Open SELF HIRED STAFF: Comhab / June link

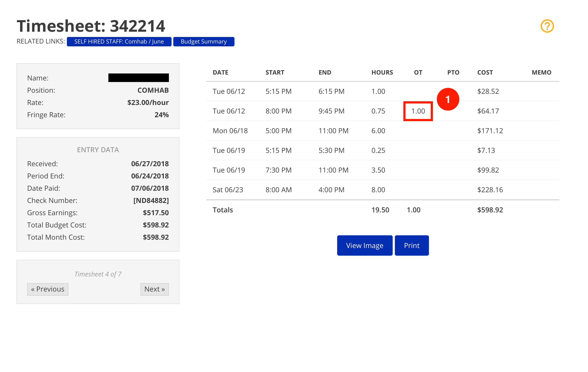point(119,42)
